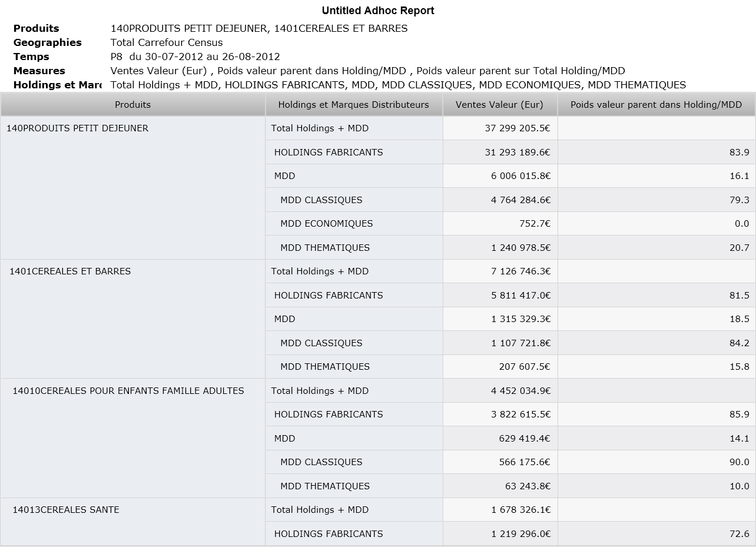
Task: Click the value 566 175.6€
Action: click(524, 462)
